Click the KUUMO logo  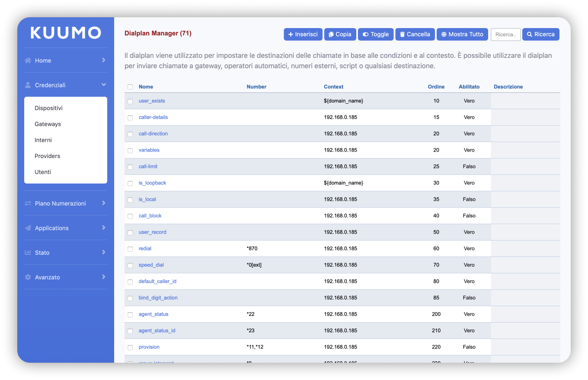(66, 33)
